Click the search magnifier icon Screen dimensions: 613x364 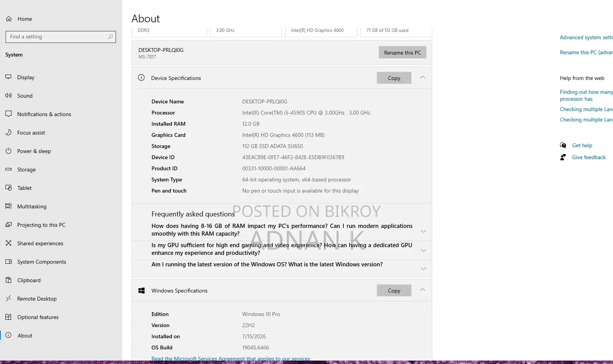point(110,37)
